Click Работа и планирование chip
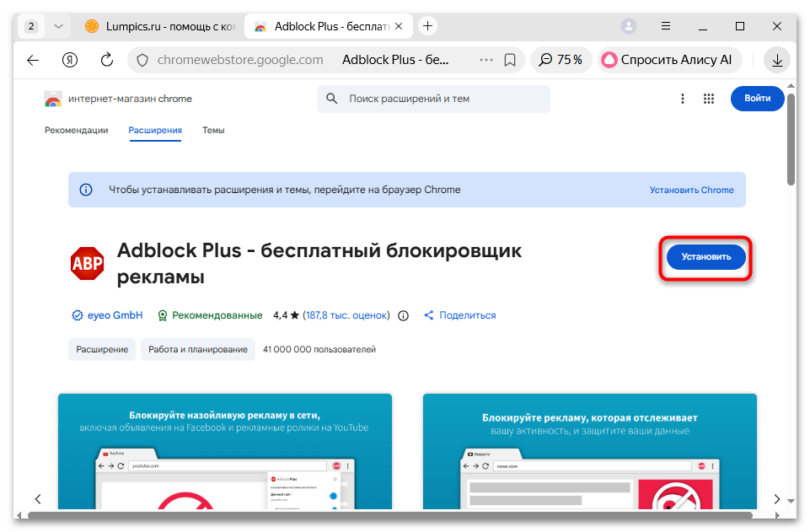810x532 pixels. (x=198, y=350)
